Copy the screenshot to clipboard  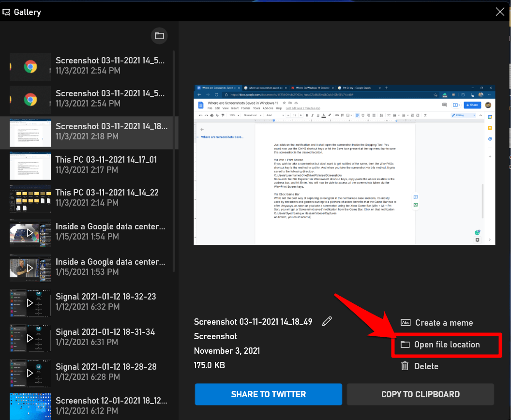(420, 394)
